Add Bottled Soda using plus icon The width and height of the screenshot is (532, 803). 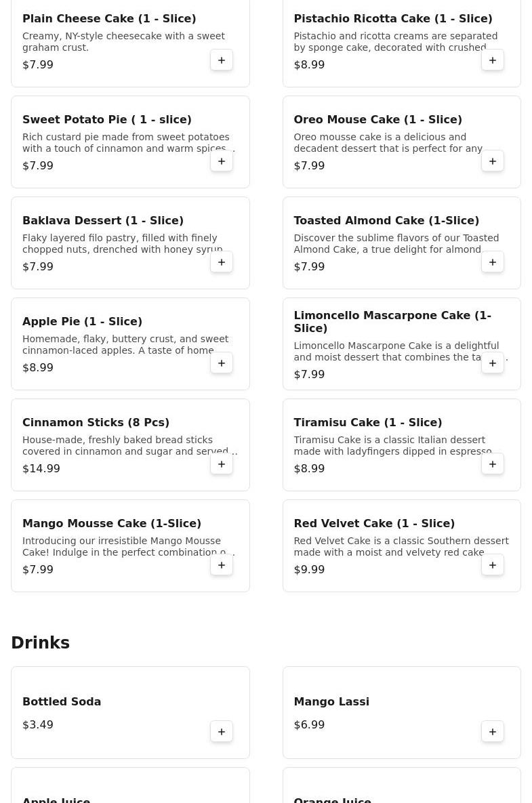pos(221,731)
